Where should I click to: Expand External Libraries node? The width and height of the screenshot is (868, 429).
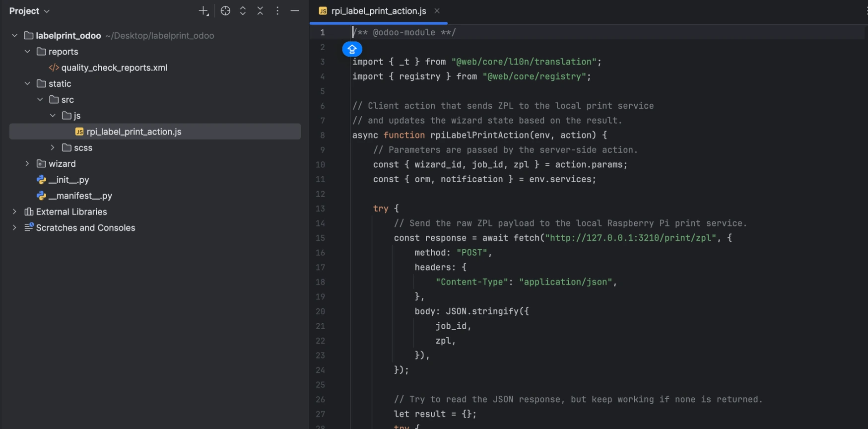tap(15, 212)
